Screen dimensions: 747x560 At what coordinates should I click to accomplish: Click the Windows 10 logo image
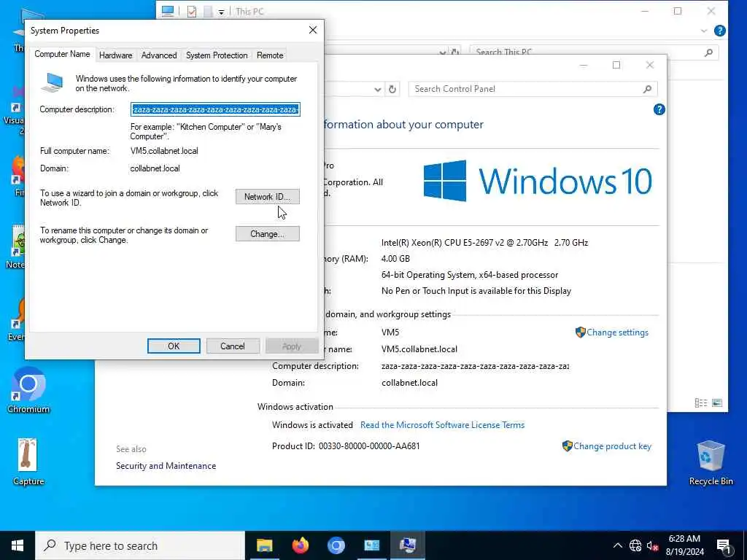click(x=538, y=181)
